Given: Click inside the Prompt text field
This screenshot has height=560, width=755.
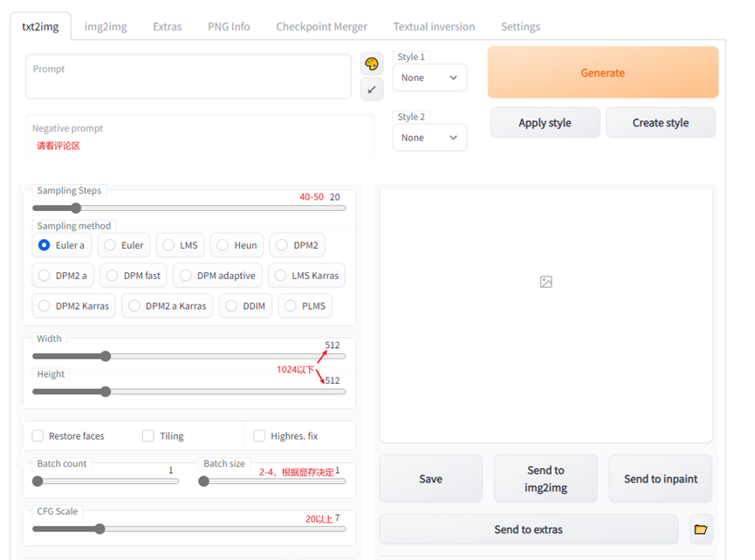Looking at the screenshot, I should pos(189,77).
